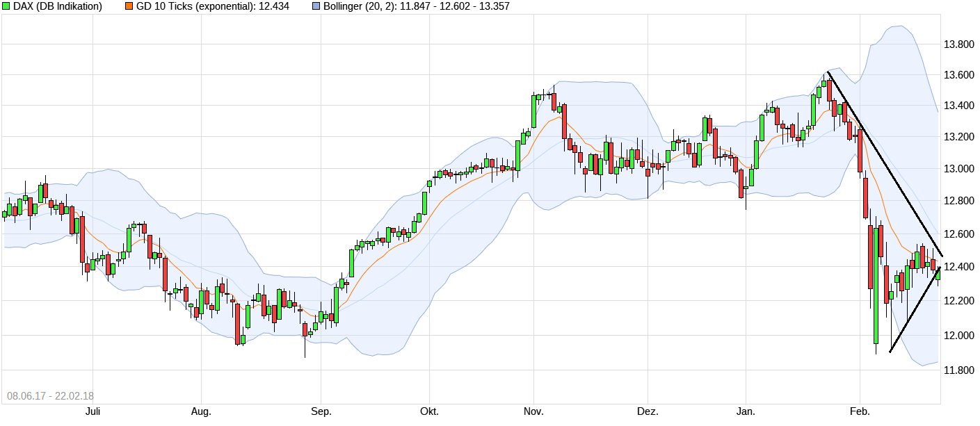
Task: Select the DAX (DB Indikation) legend label
Action: 58,6
